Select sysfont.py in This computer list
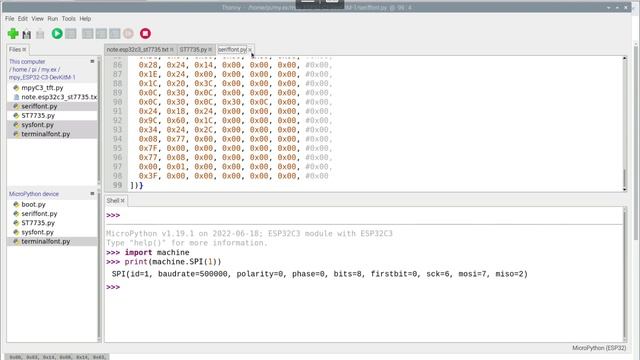 point(38,124)
